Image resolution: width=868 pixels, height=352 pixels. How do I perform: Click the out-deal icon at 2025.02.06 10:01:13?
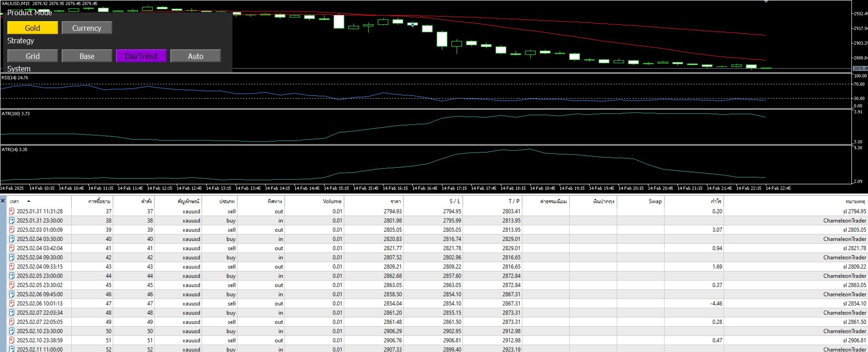point(12,304)
